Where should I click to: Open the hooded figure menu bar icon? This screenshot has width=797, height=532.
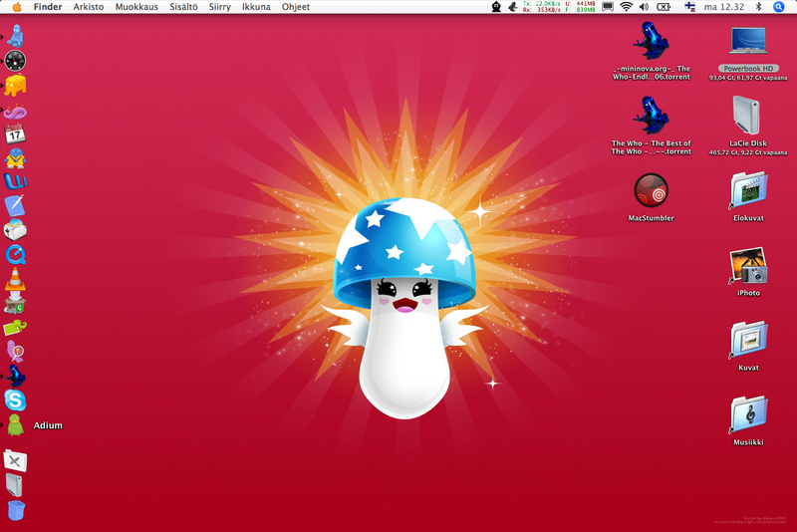[x=496, y=7]
